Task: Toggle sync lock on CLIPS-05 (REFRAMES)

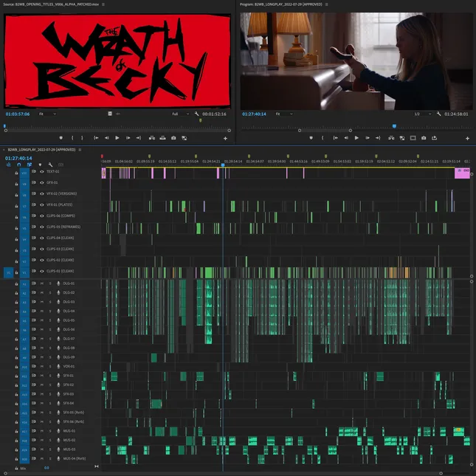Action: [x=34, y=227]
